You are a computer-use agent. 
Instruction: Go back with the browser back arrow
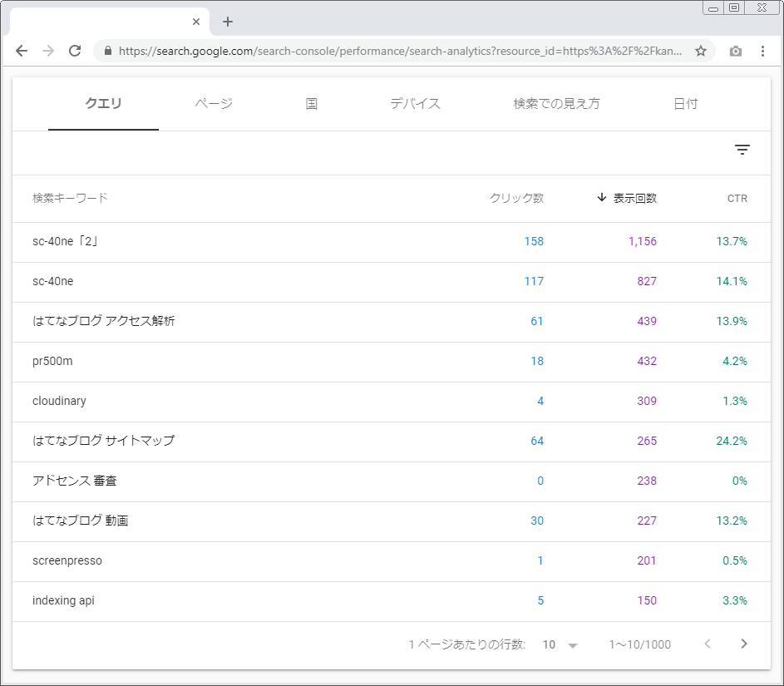coord(22,51)
